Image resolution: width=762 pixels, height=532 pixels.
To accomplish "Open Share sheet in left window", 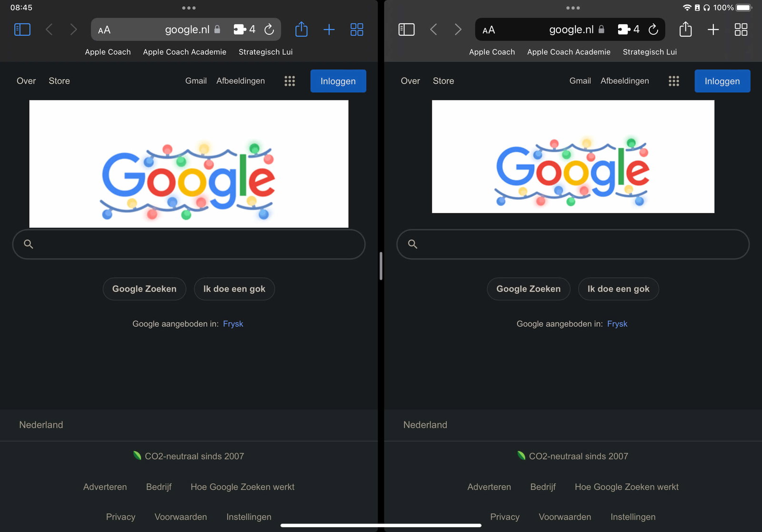I will click(301, 29).
